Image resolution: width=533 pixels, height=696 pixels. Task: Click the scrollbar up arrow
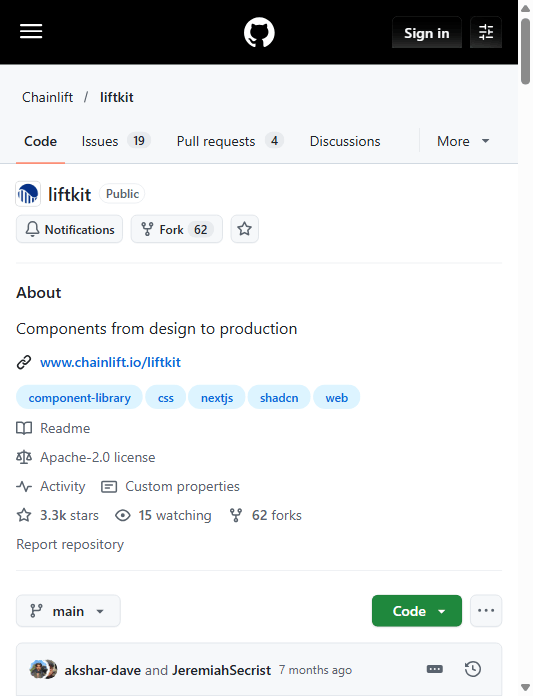coord(525,8)
